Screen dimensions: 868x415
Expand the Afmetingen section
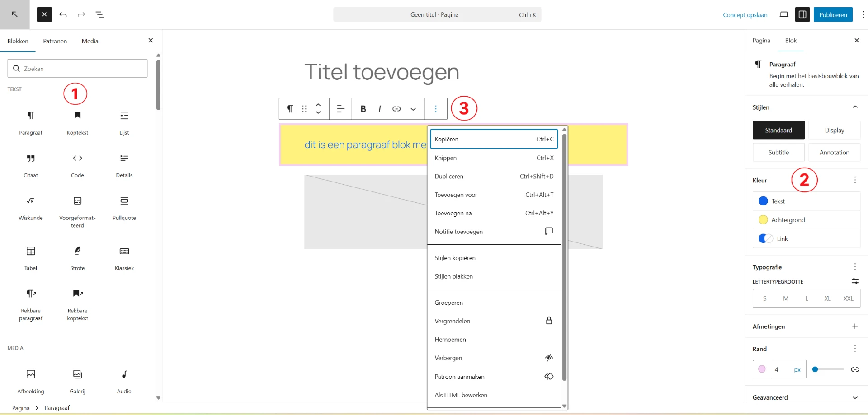click(x=855, y=326)
